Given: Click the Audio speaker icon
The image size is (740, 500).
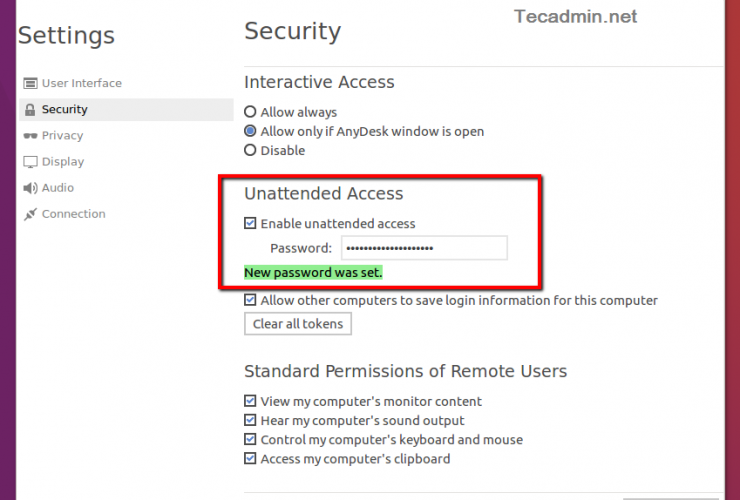Looking at the screenshot, I should tap(31, 188).
